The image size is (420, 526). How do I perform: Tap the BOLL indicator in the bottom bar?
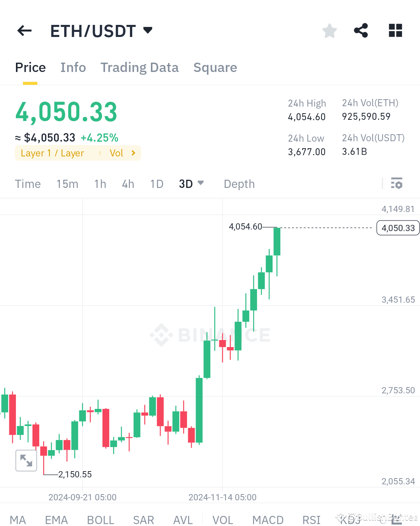click(100, 519)
